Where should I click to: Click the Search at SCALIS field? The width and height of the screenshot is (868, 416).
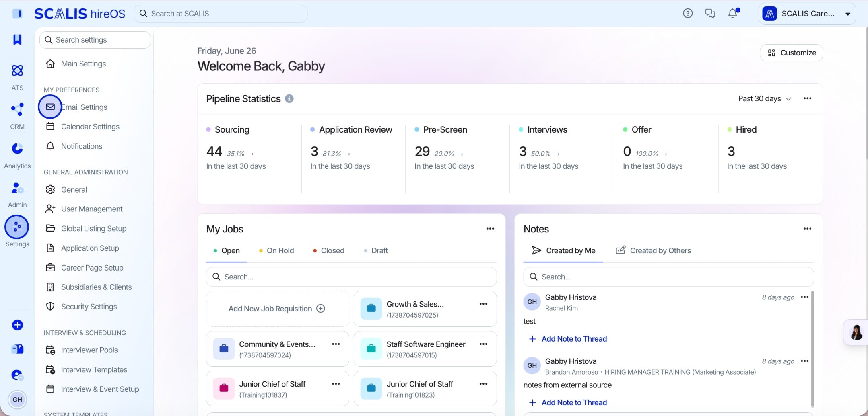tap(221, 14)
